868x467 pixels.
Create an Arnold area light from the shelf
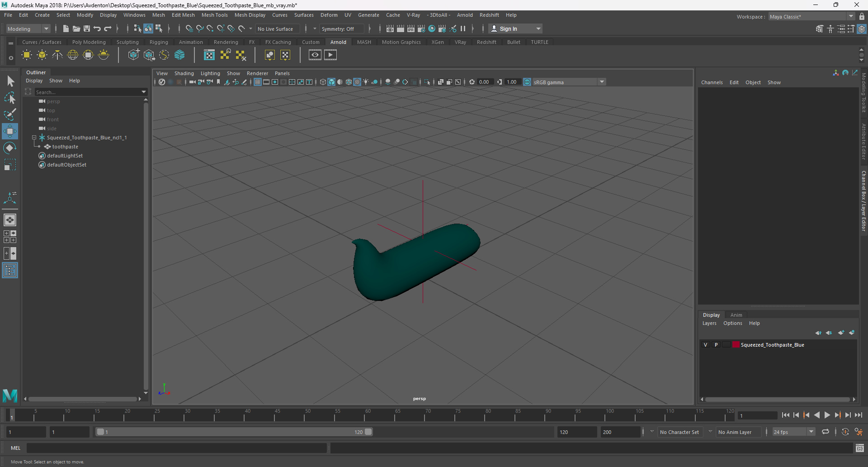27,55
